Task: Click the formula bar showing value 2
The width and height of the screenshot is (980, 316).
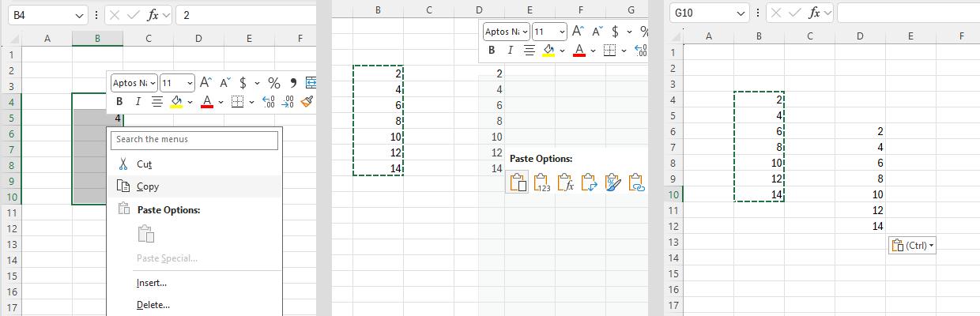Action: 245,15
